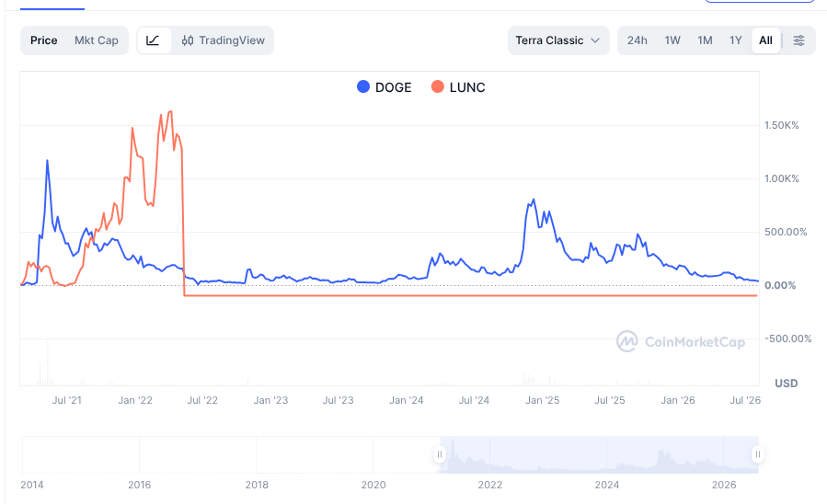Click 2016 in the timeline navigator

(x=139, y=485)
